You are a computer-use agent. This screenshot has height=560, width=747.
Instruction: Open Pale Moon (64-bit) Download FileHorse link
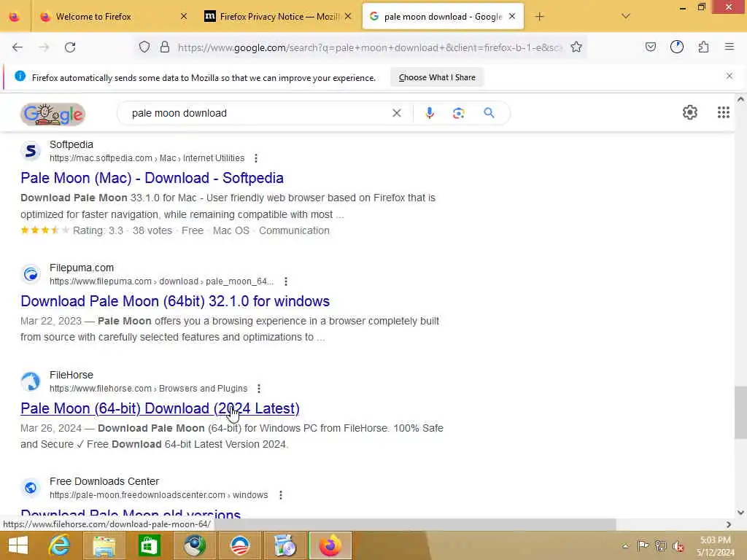(x=160, y=408)
